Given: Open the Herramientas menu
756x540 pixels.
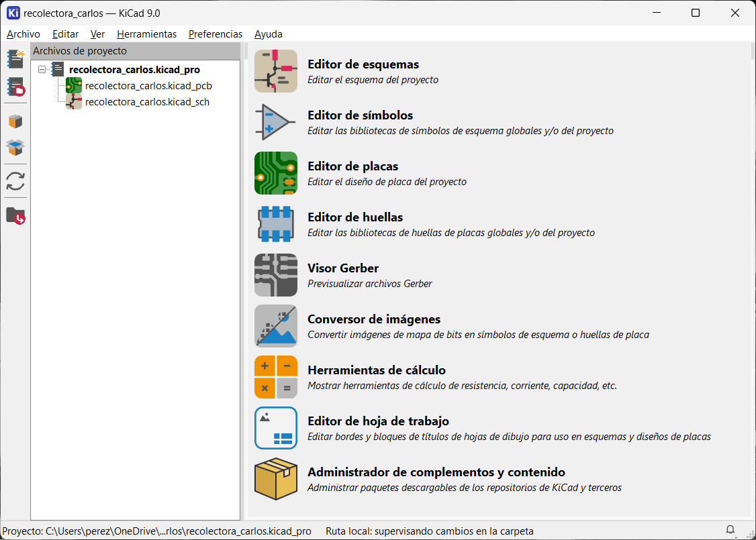Looking at the screenshot, I should [x=146, y=34].
